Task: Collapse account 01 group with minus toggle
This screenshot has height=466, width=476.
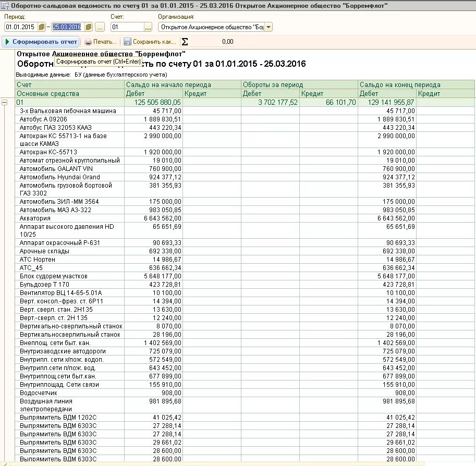Action: 5,102
